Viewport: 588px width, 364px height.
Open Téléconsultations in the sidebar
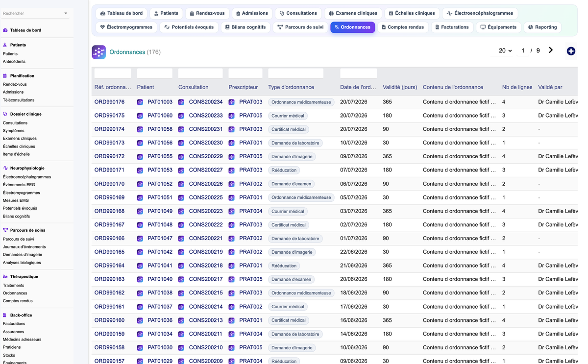(x=19, y=100)
